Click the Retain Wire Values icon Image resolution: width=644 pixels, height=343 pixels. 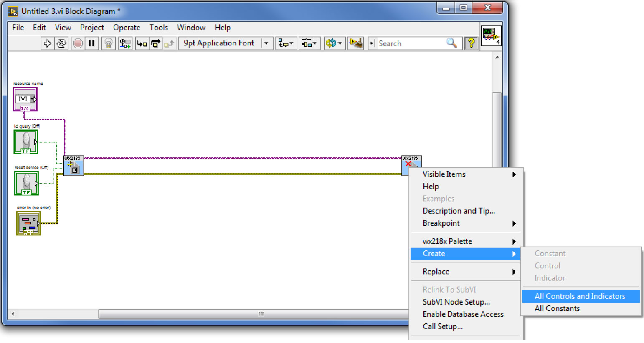point(125,43)
